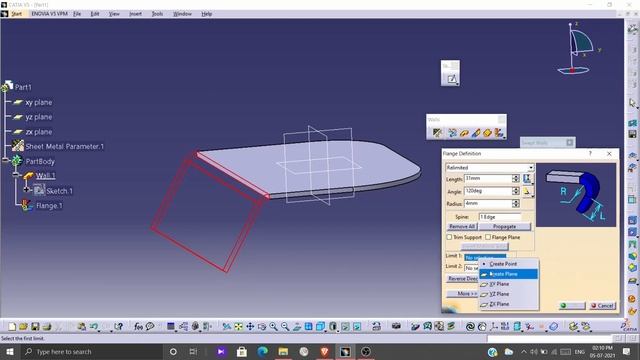This screenshot has width=640, height=360.
Task: Choose Create Plane from context menu
Action: (509, 274)
